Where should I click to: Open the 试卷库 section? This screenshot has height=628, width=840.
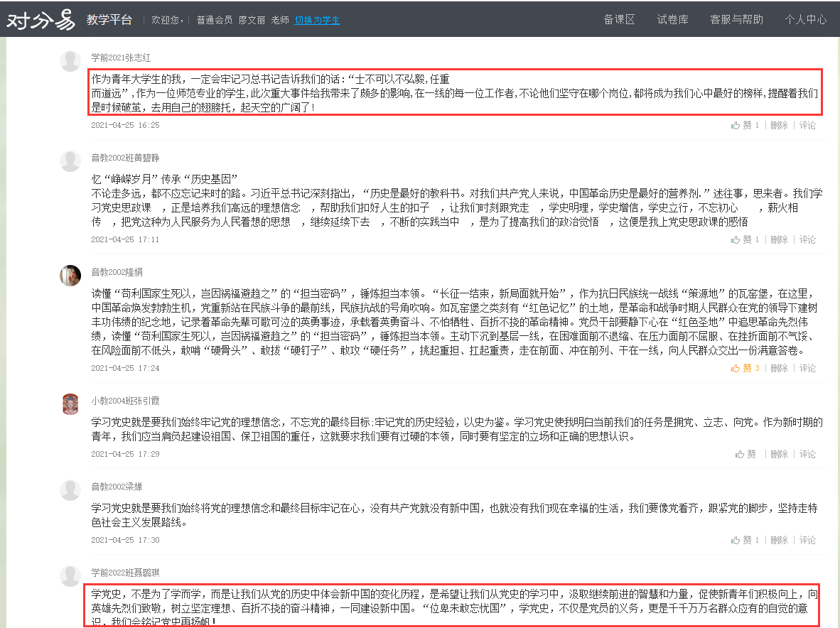[x=672, y=20]
